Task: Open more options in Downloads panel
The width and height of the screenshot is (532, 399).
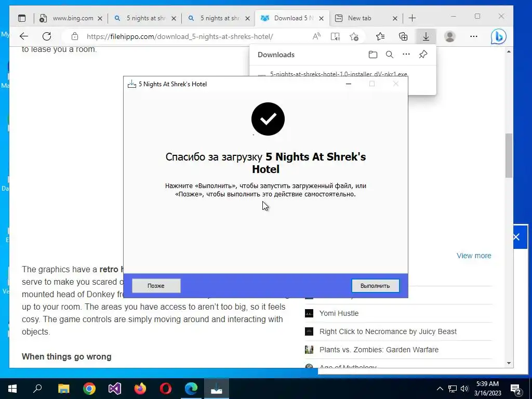Action: pyautogui.click(x=406, y=54)
